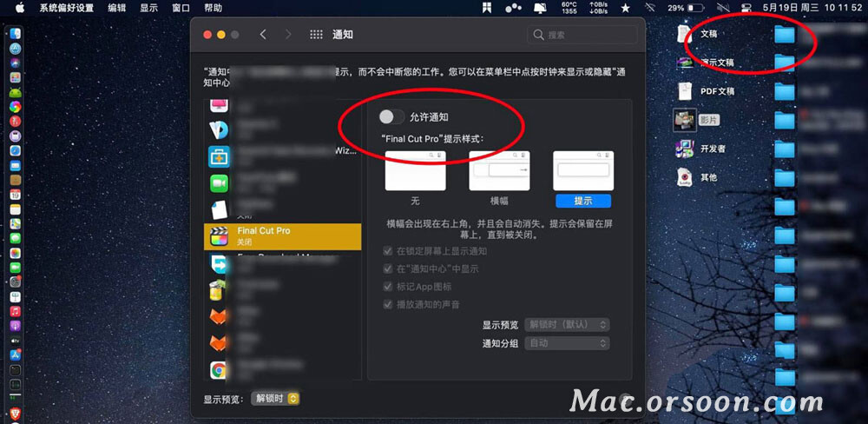Open the 显示 menu
This screenshot has width=868, height=424.
149,9
